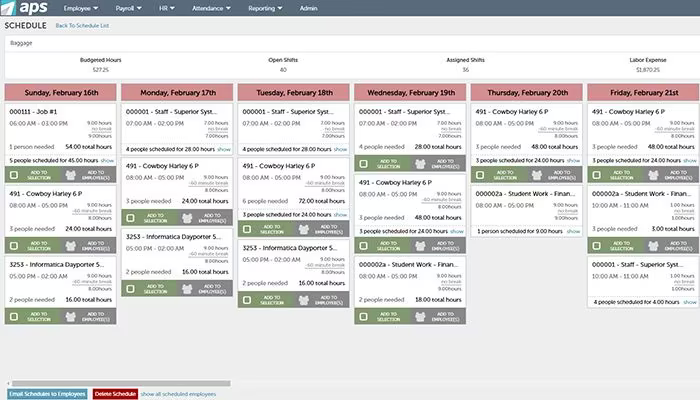Select the Friday, February 21st header
Viewport: 700px width, 400px height.
(644, 92)
